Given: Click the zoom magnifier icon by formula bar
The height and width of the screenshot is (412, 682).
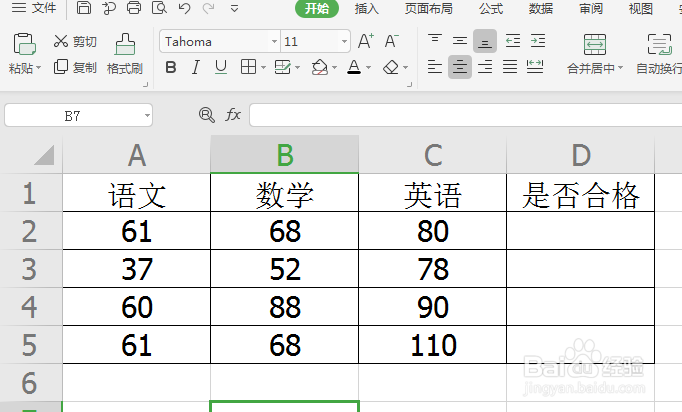Looking at the screenshot, I should 207,115.
